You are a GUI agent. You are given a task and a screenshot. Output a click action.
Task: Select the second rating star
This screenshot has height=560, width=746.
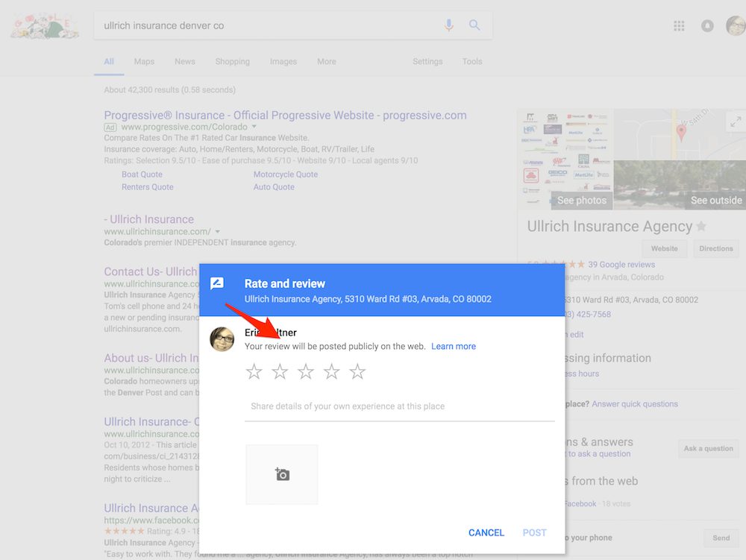(x=280, y=371)
